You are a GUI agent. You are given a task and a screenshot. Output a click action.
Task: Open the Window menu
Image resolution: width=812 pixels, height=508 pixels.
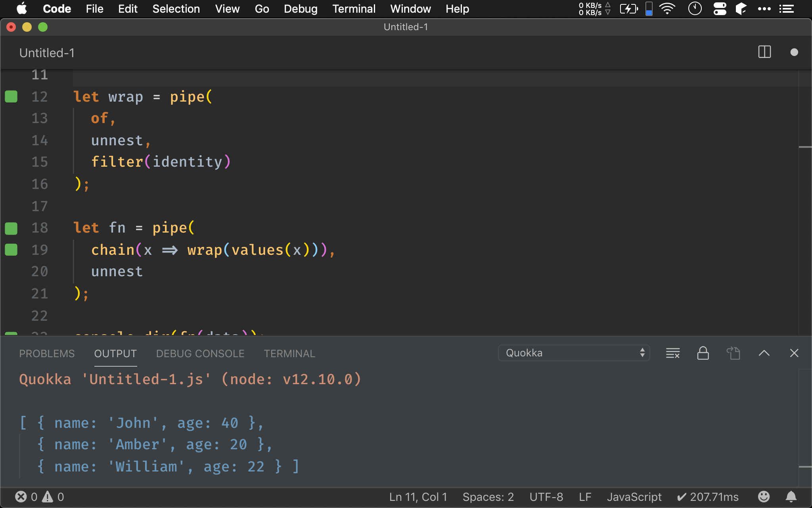(x=410, y=9)
